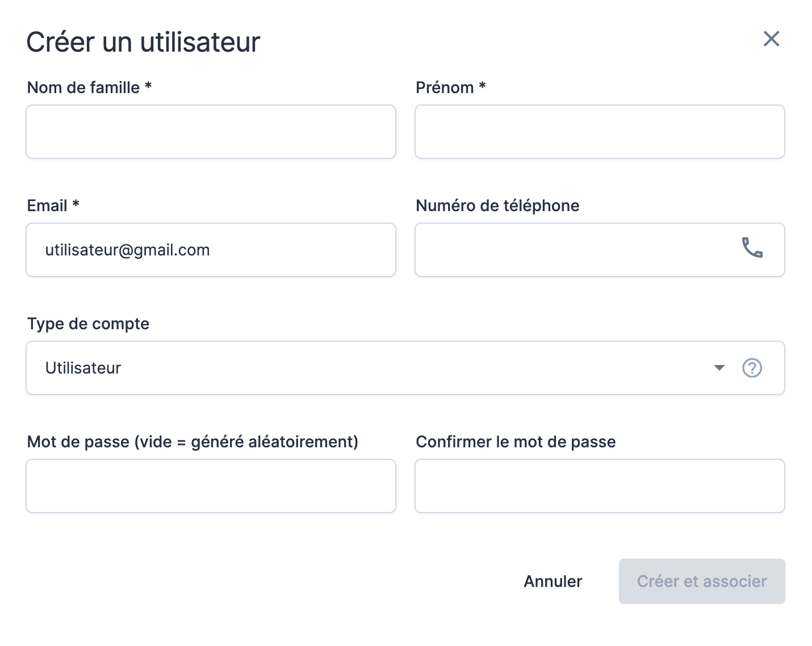The width and height of the screenshot is (812, 646).
Task: Click the Numéro de téléphone input box
Action: tap(574, 250)
